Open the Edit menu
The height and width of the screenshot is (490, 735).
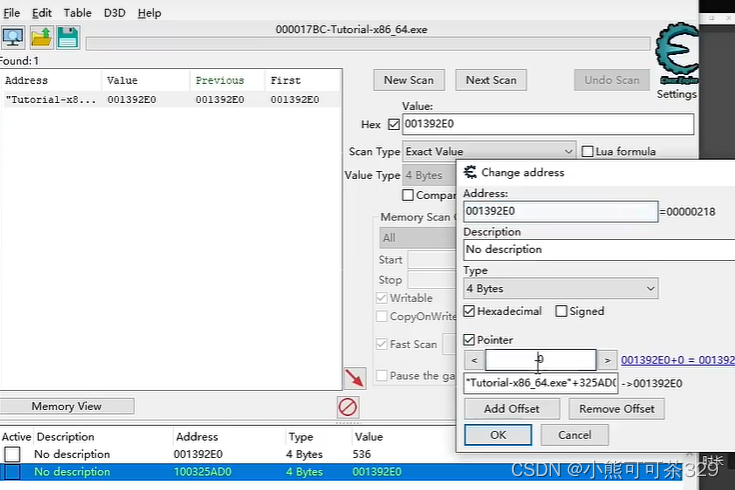click(42, 13)
